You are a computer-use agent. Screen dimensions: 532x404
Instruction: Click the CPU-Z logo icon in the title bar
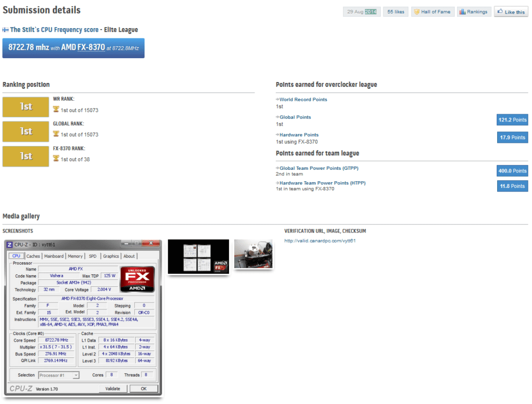click(x=10, y=245)
